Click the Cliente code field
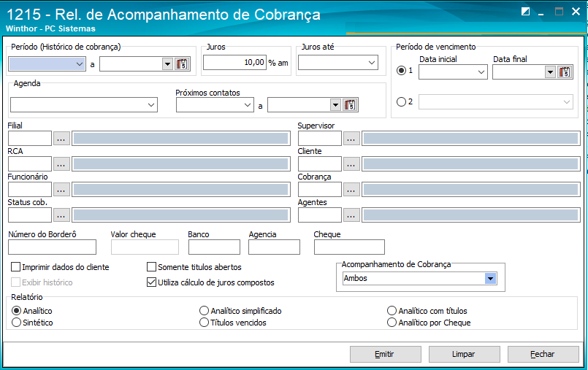 coord(320,163)
